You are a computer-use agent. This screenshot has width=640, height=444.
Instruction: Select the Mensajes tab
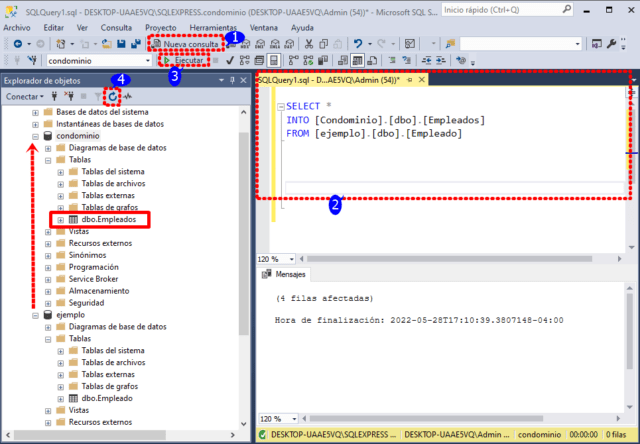tap(284, 274)
